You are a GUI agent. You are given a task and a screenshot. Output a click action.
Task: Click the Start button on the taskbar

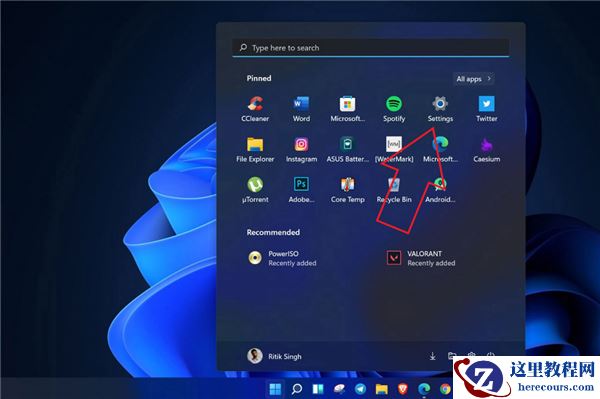tap(275, 389)
